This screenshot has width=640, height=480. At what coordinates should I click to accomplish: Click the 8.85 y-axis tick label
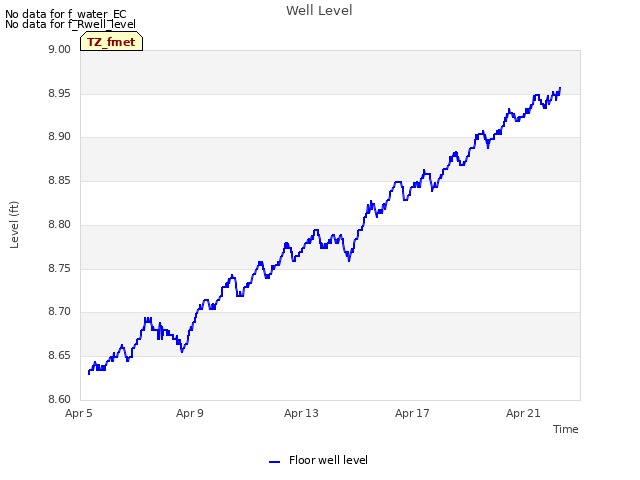pos(60,180)
